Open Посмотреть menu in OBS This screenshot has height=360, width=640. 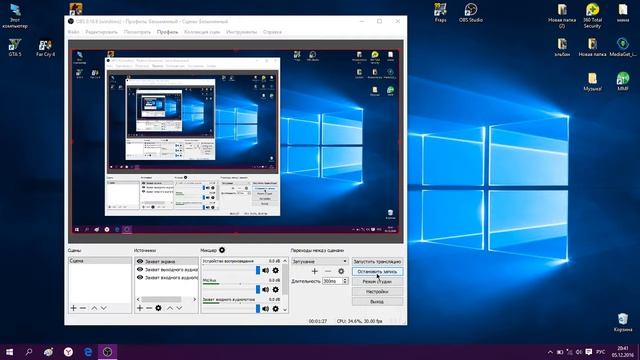pos(137,32)
